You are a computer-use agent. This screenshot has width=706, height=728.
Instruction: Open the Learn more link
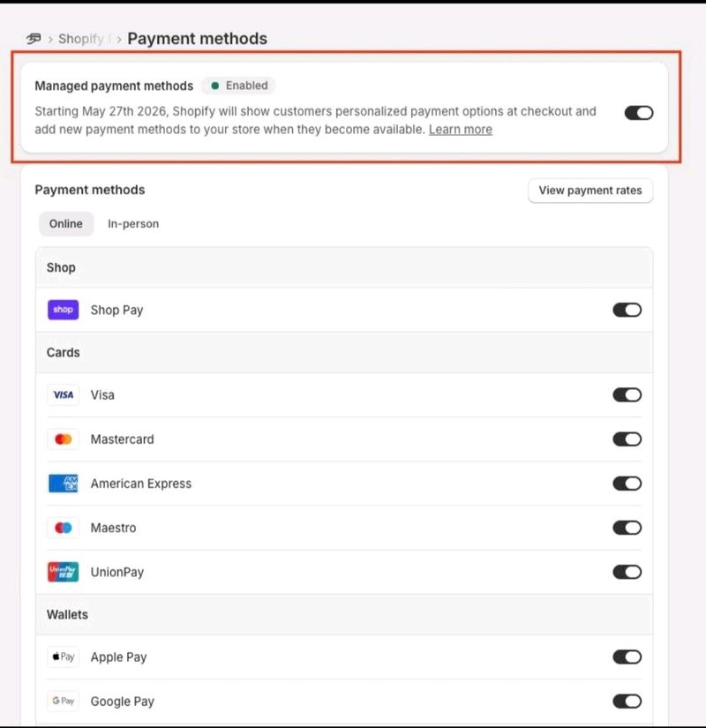(x=461, y=130)
